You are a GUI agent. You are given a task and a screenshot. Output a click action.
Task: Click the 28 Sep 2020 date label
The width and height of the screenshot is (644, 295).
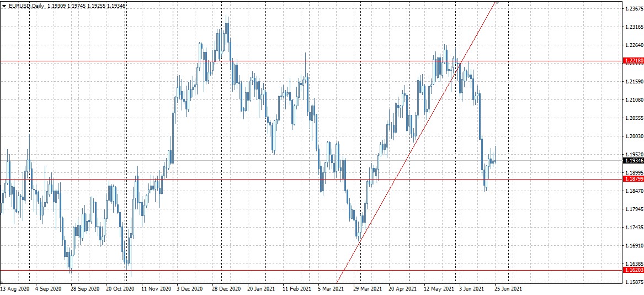point(85,289)
